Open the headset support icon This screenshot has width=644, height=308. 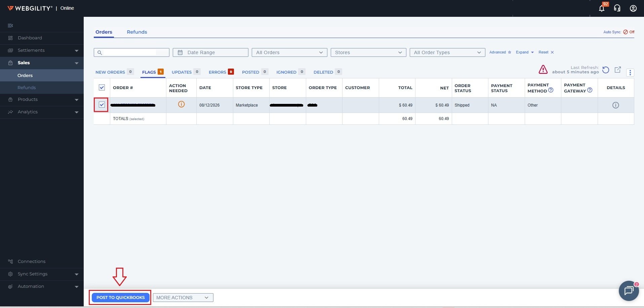pos(617,8)
